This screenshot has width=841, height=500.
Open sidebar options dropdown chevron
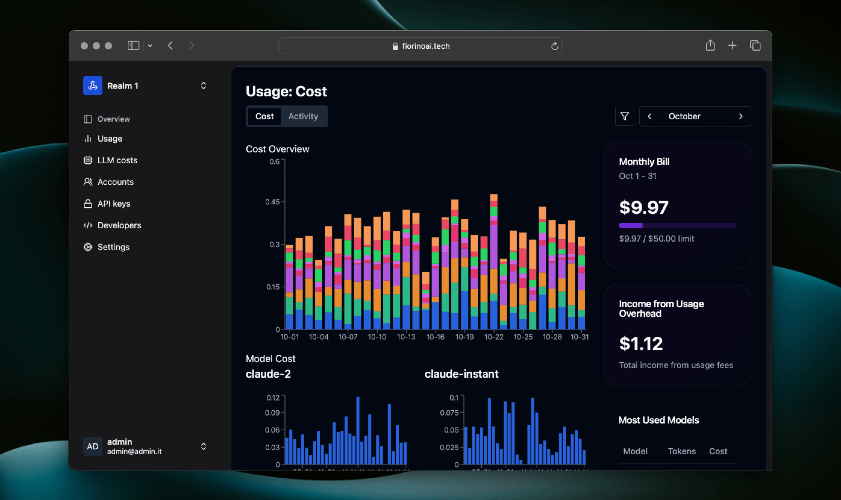[x=150, y=46]
